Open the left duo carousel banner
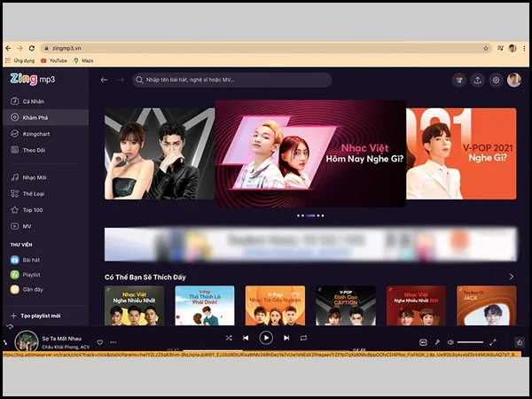532x399 pixels. pos(160,153)
